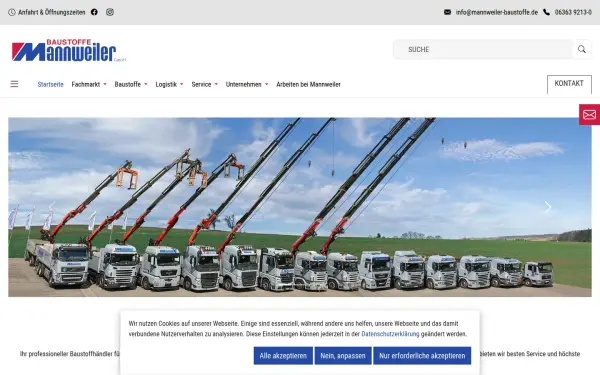Open the Instagram icon link
600x375 pixels.
click(110, 12)
